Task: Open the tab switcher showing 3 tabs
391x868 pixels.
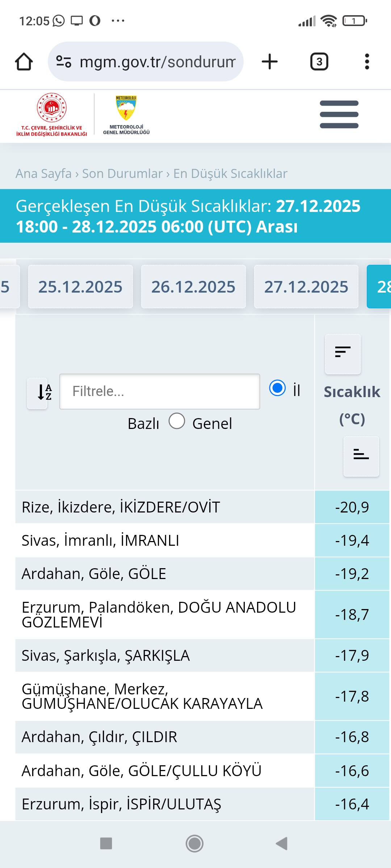Action: 319,61
